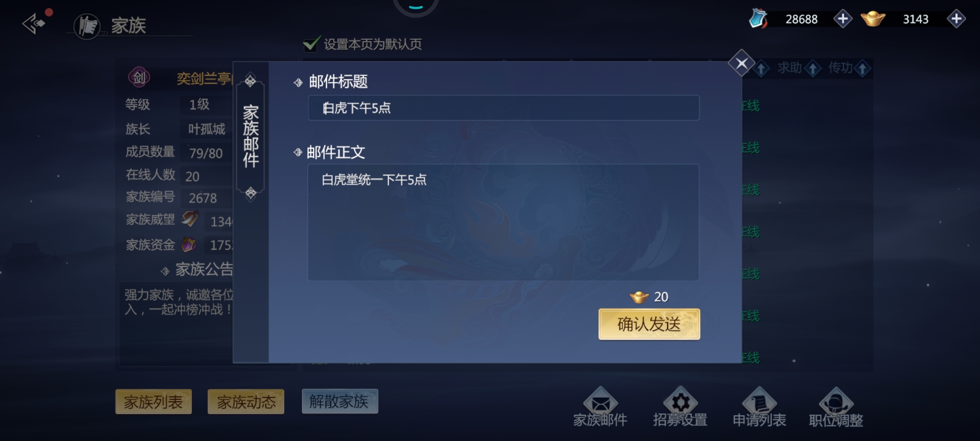Click the gold ingot balance icon
The image size is (980, 441).
pyautogui.click(x=873, y=19)
